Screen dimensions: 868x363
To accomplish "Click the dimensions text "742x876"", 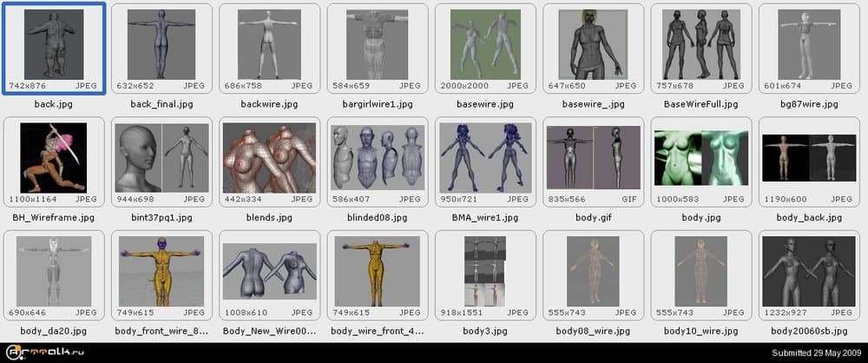I will point(27,86).
